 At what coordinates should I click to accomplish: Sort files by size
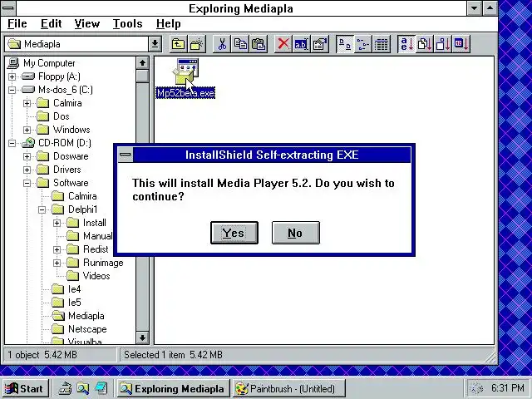pyautogui.click(x=443, y=44)
